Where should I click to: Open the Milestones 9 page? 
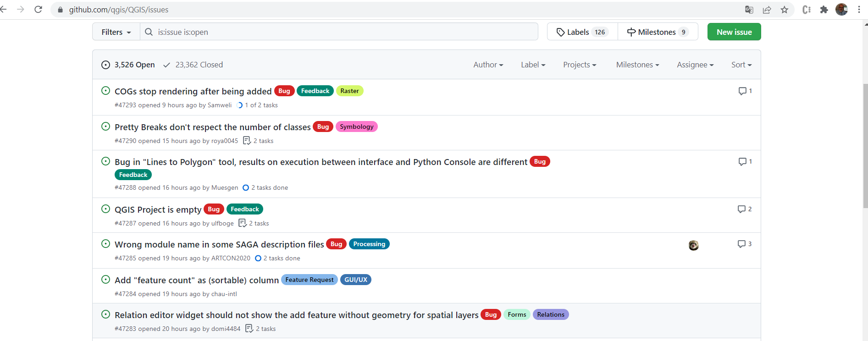[x=658, y=32]
